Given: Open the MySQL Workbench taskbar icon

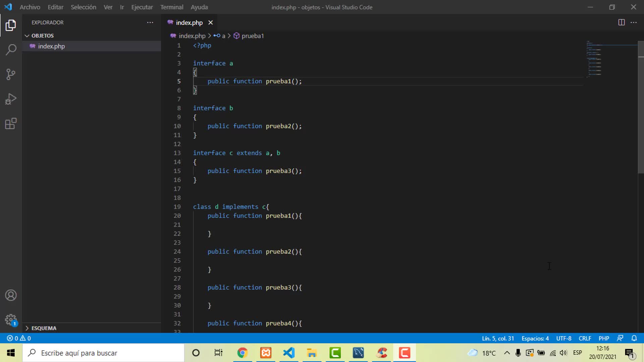Looking at the screenshot, I should (358, 353).
